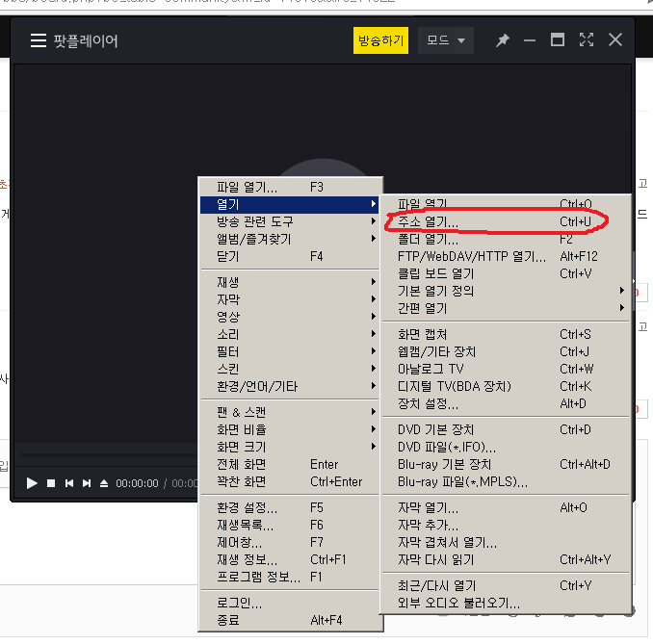
Task: Click the play button in player controls
Action: pyautogui.click(x=32, y=483)
